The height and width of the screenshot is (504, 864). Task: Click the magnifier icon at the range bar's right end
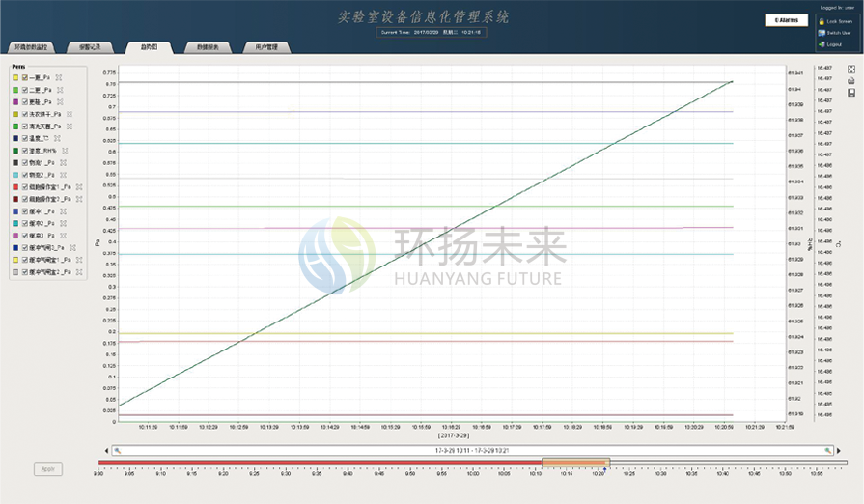pos(827,451)
